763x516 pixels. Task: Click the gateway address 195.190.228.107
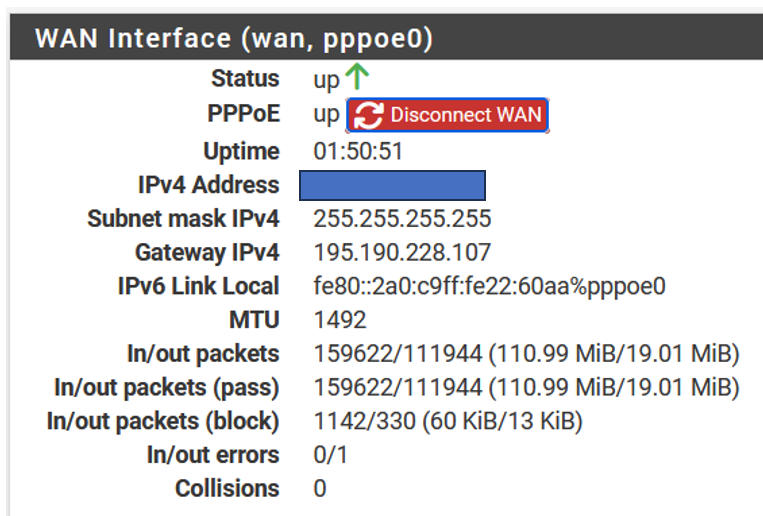click(x=402, y=252)
